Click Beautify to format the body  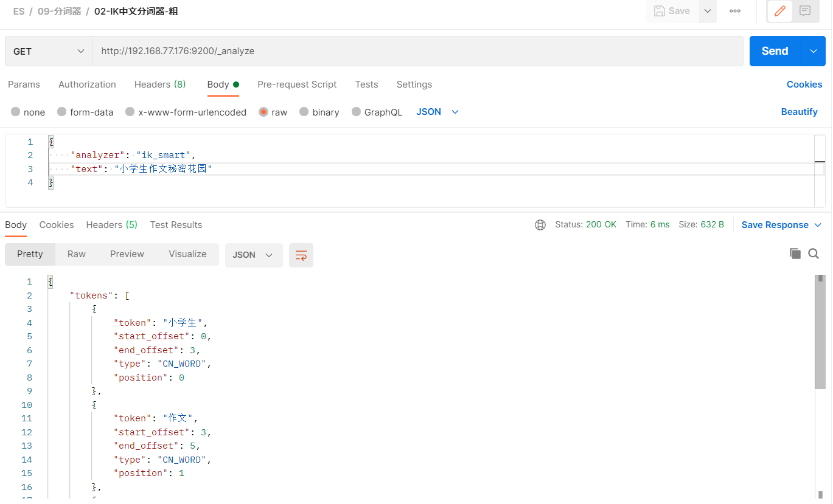pos(799,112)
